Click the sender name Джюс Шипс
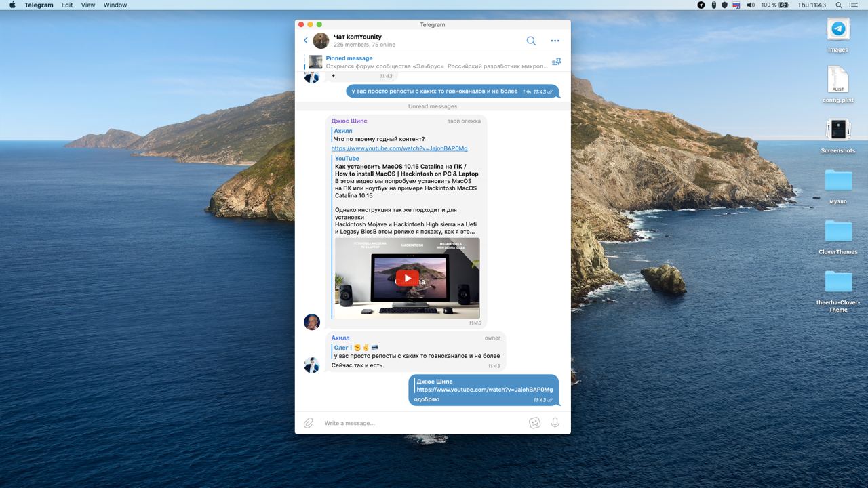The height and width of the screenshot is (488, 868). coord(349,121)
